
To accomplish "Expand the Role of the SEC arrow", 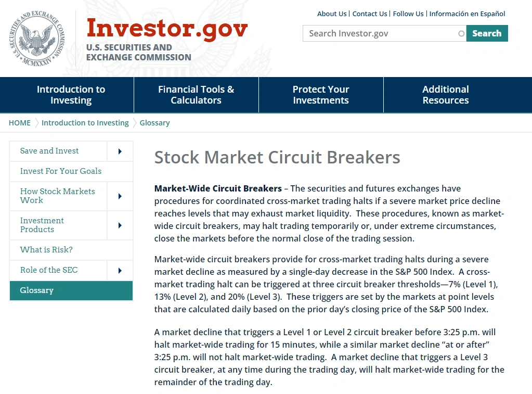I will (x=120, y=271).
